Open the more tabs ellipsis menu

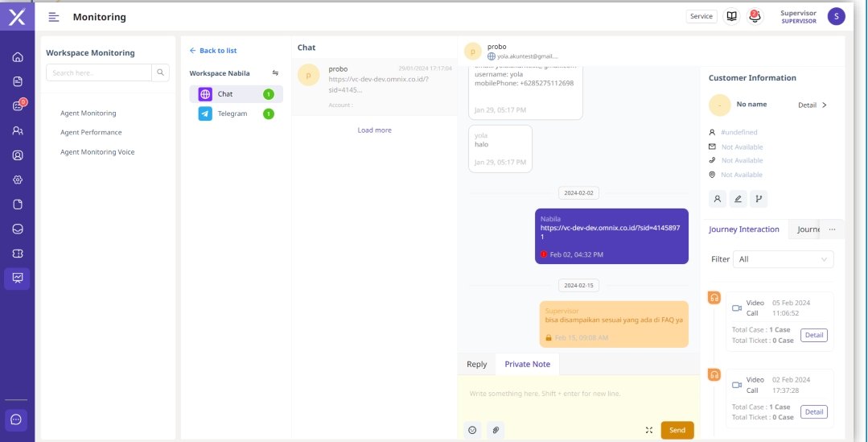point(832,229)
